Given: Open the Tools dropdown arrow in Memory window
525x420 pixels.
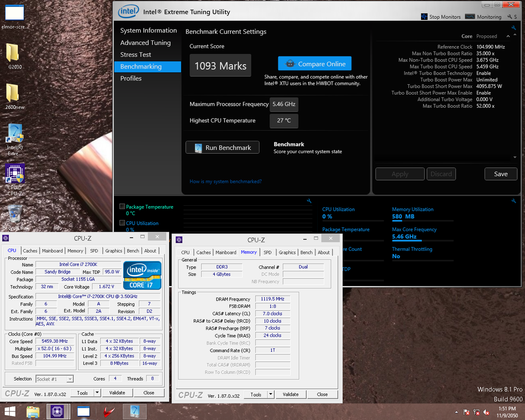Looking at the screenshot, I should point(271,394).
